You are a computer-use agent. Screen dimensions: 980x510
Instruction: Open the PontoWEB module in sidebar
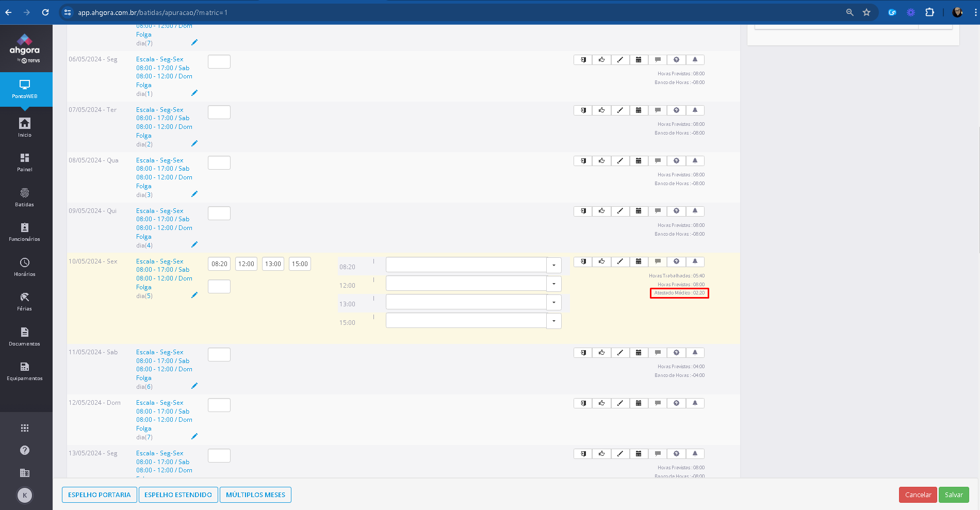(x=25, y=89)
